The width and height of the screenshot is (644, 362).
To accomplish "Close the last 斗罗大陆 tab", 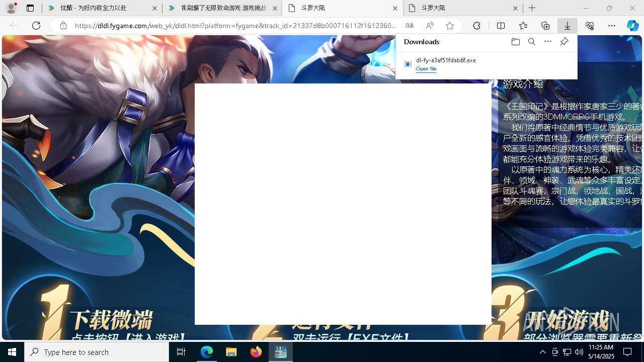I will click(x=515, y=8).
